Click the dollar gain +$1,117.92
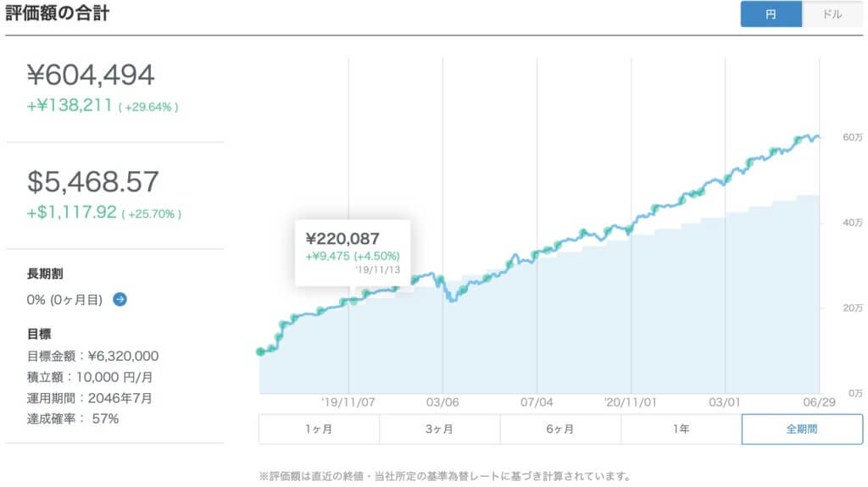868x487 pixels. click(72, 212)
